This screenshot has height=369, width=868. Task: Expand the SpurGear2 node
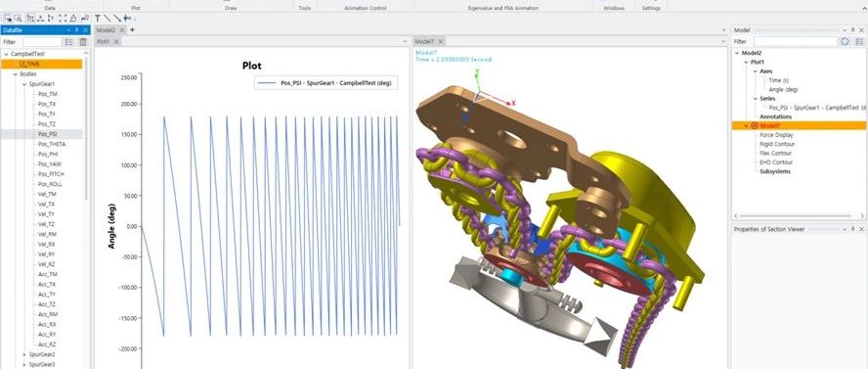[x=24, y=354]
